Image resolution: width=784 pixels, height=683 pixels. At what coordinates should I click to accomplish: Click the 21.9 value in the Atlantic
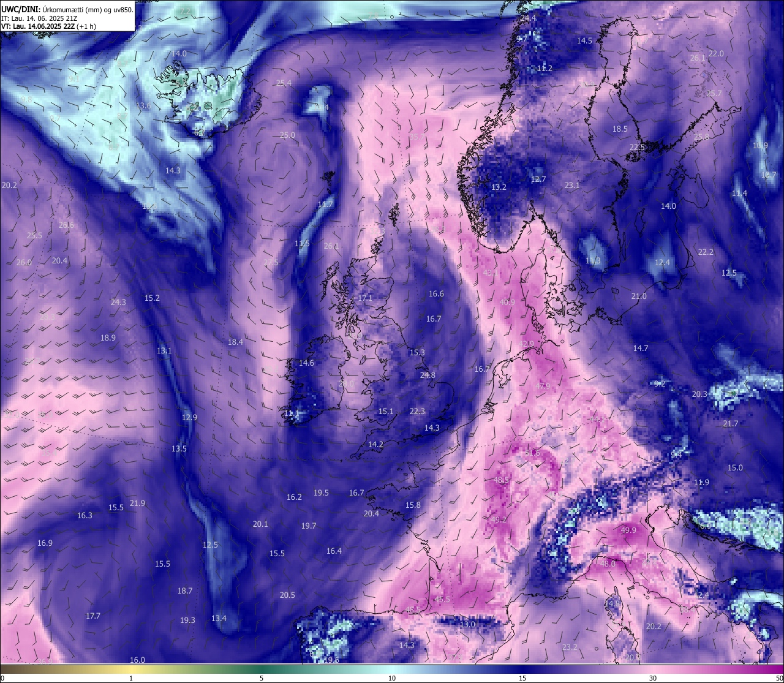[137, 504]
